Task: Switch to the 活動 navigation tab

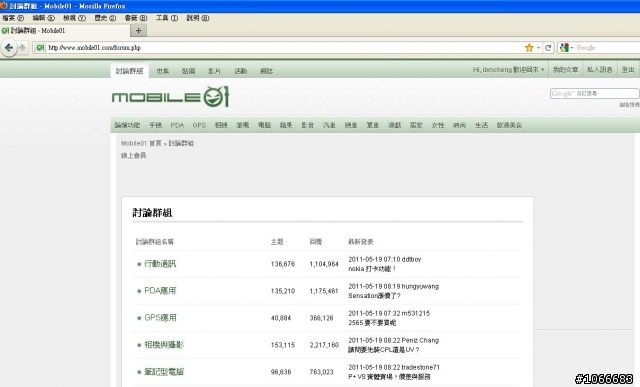Action: click(240, 71)
